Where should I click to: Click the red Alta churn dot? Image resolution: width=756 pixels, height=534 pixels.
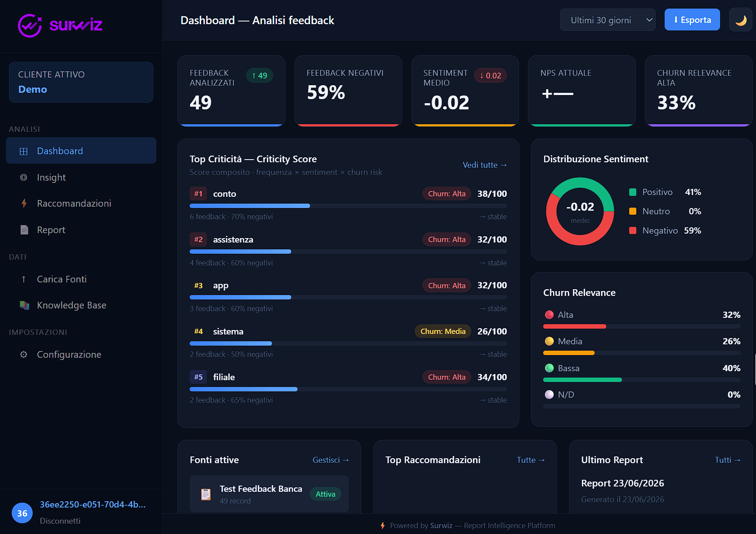pyautogui.click(x=549, y=315)
